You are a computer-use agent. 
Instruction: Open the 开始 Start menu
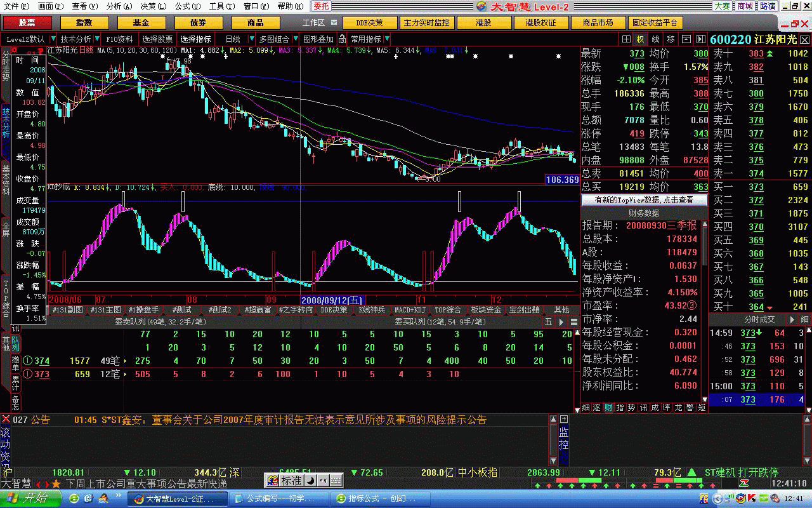[31, 498]
